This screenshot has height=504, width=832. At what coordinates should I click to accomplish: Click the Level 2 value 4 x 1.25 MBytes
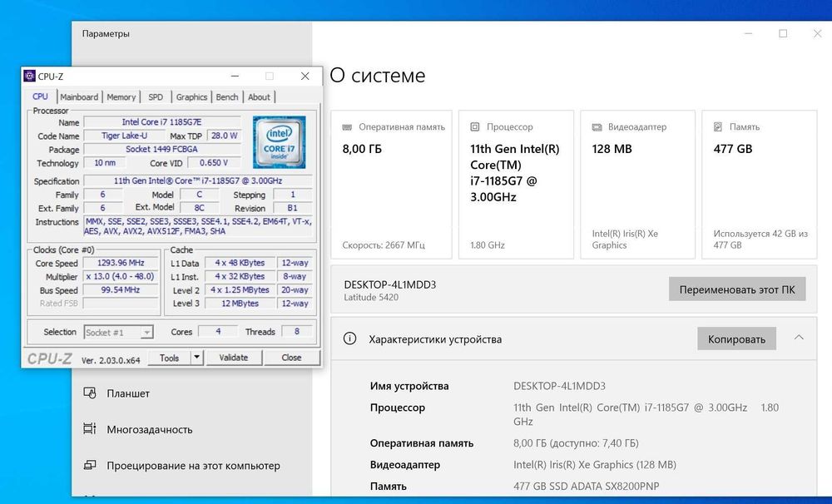240,290
